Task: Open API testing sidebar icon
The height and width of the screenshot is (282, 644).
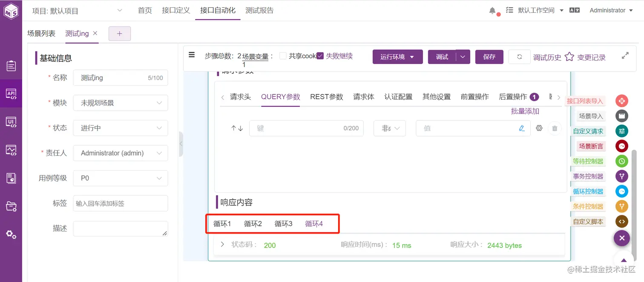Action: 11,94
